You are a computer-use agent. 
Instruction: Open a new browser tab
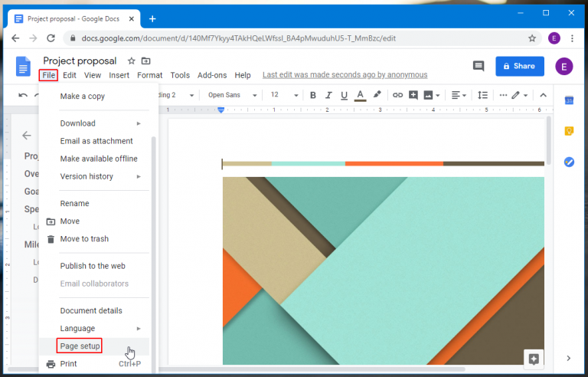(x=152, y=19)
